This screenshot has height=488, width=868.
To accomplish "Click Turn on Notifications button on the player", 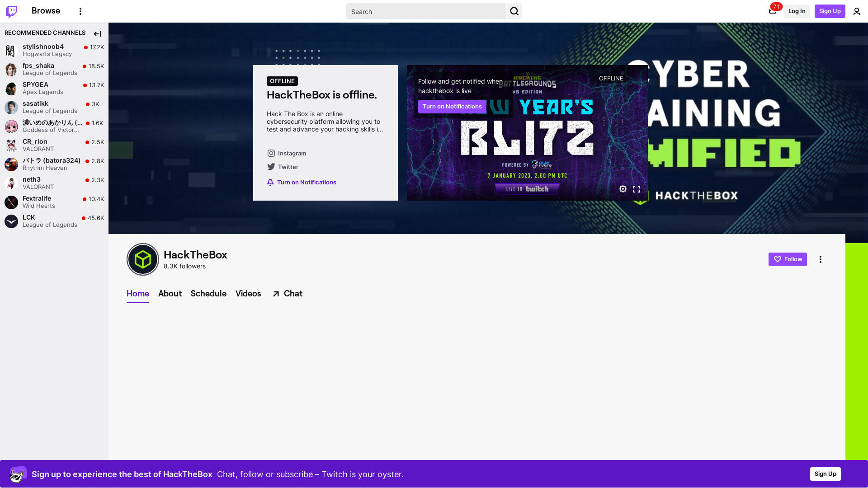I will [452, 107].
